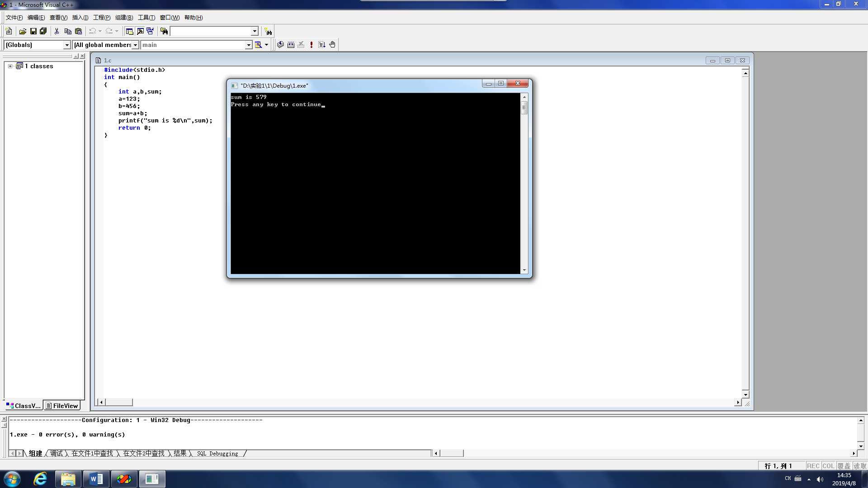868x488 pixels.
Task: Expand the 1 classes tree node
Action: [x=10, y=66]
